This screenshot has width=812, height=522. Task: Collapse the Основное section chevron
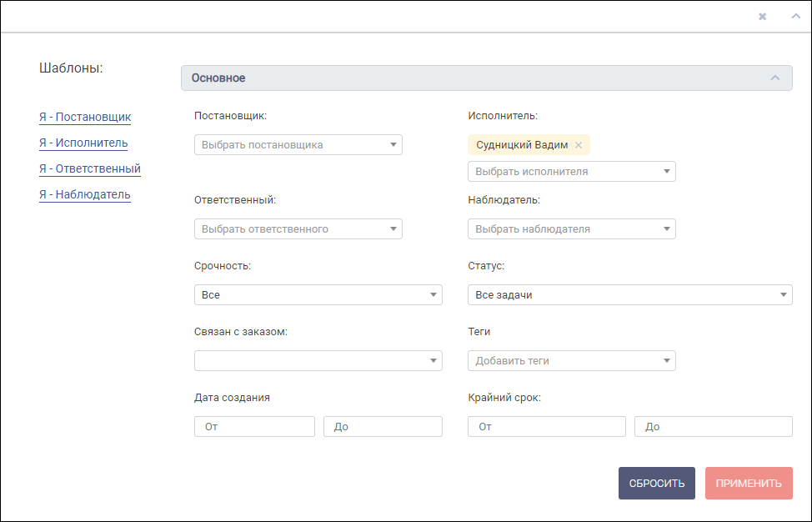775,78
